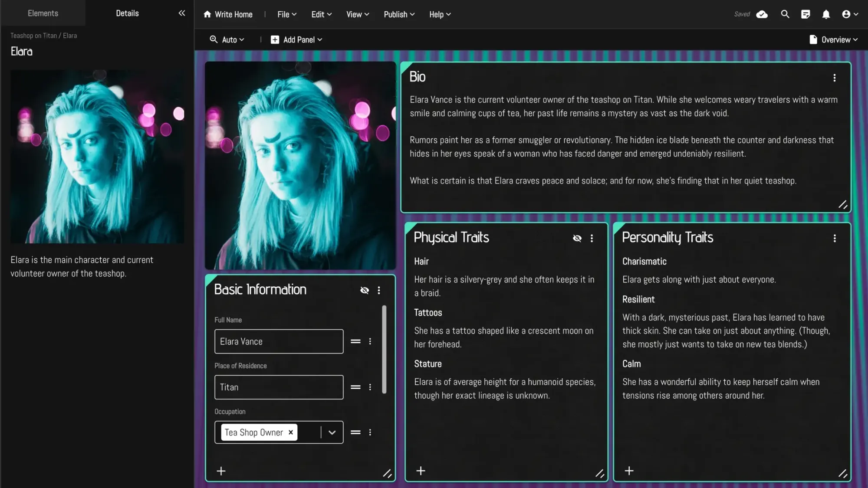Open the Overview view dropdown
This screenshot has height=488, width=868.
tap(833, 39)
